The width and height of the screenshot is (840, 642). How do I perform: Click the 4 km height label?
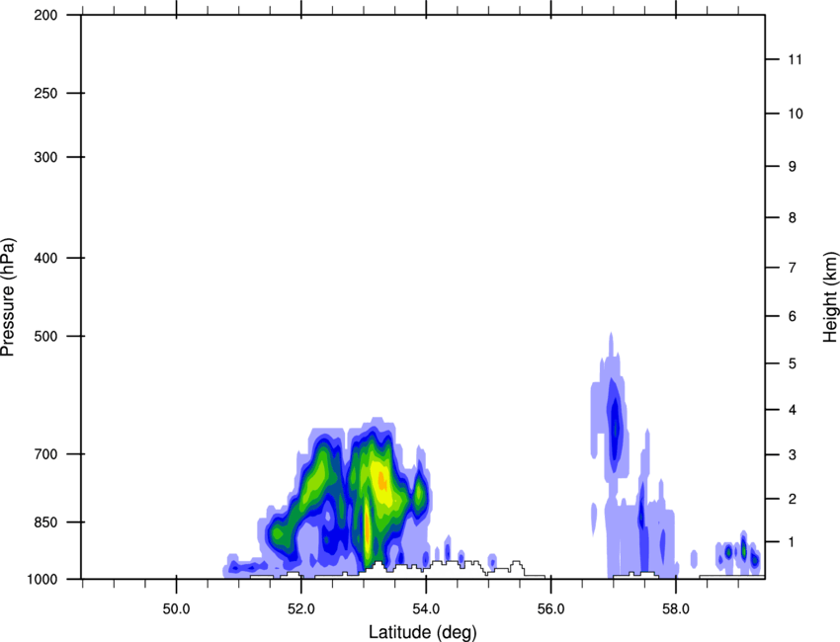793,410
